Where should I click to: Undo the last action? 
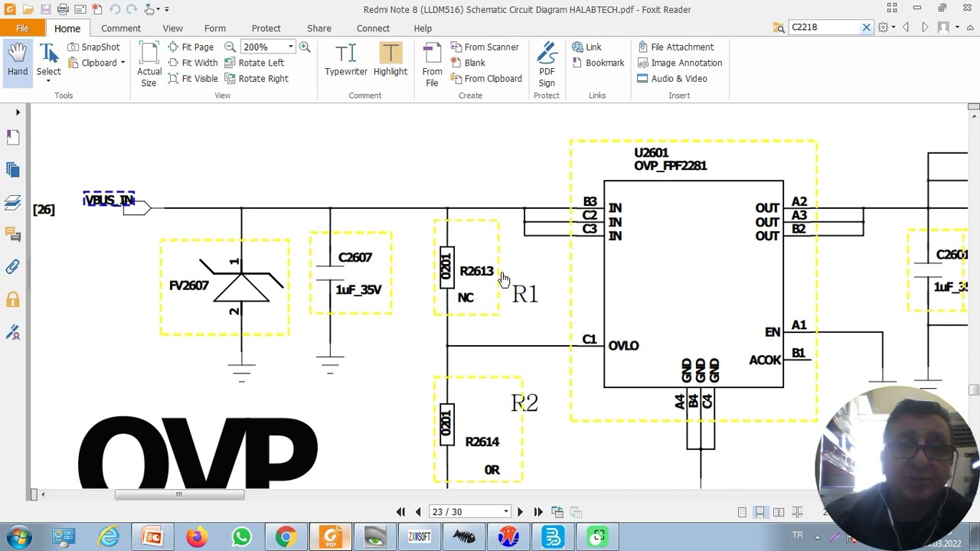tap(115, 9)
